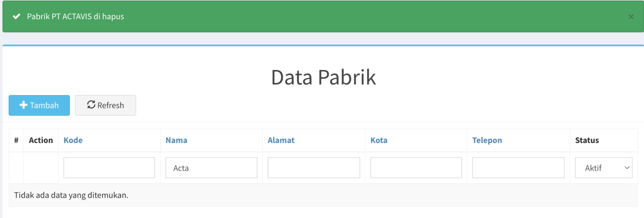Screen dimensions: 644x218
Task: Click the "Pabrik PT ACTAVIS di hapus" message
Action: click(x=75, y=17)
